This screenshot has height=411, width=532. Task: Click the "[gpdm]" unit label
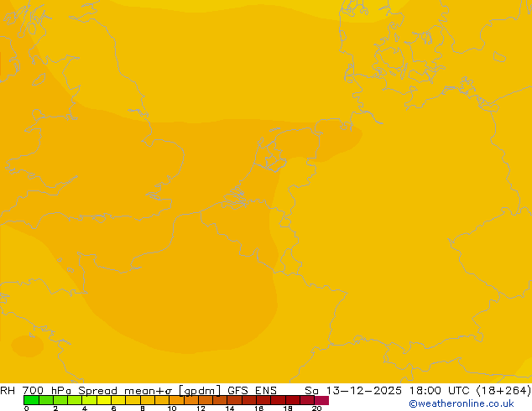pyautogui.click(x=199, y=391)
